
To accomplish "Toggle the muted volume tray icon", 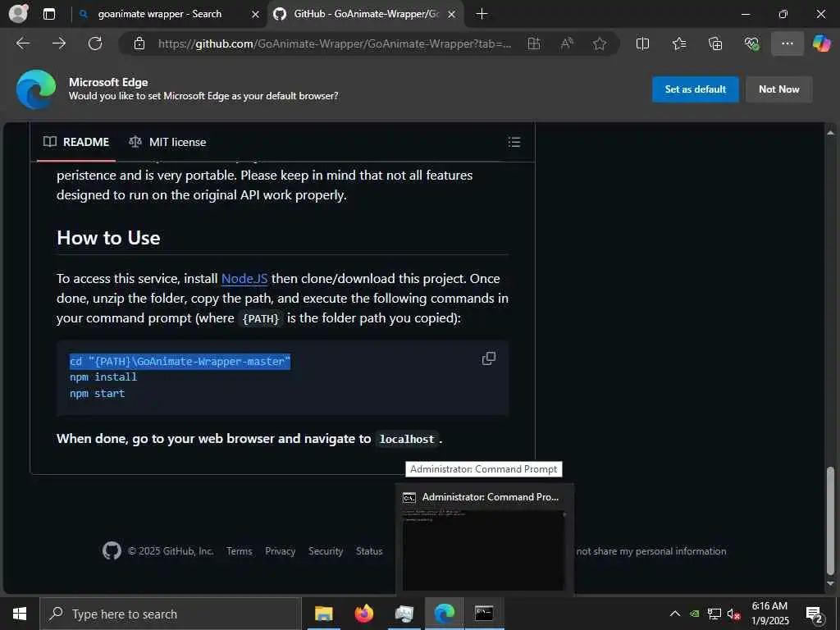I will tap(733, 614).
